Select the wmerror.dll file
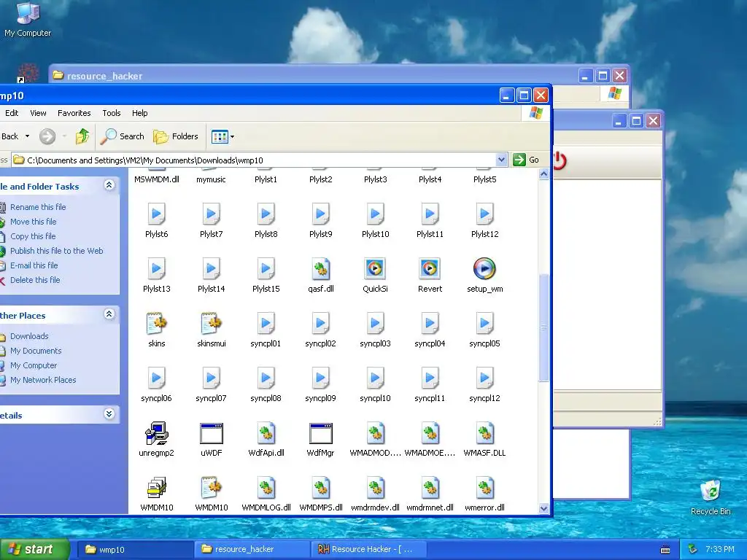 [484, 488]
